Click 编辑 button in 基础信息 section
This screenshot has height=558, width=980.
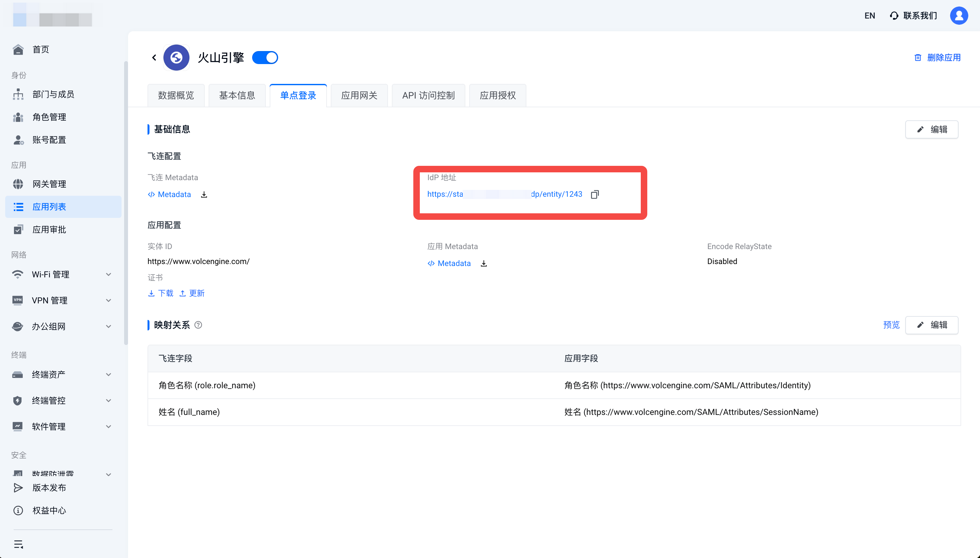click(932, 129)
